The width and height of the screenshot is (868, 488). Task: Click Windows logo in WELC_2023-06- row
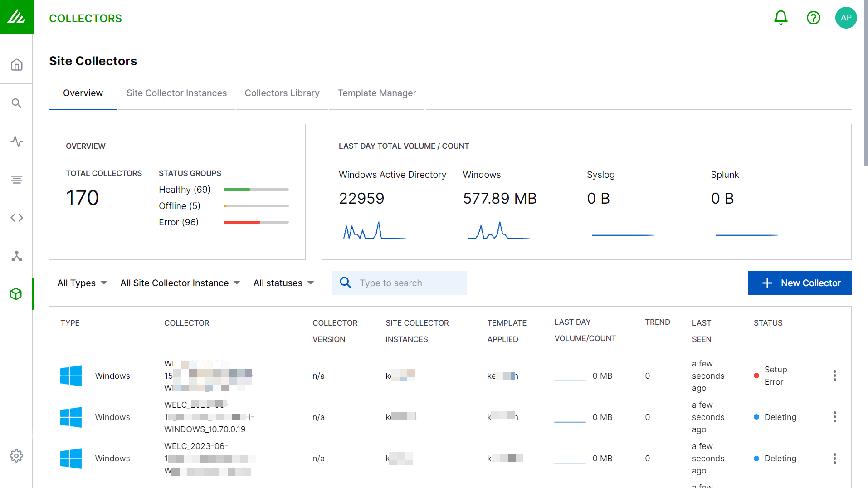[71, 459]
